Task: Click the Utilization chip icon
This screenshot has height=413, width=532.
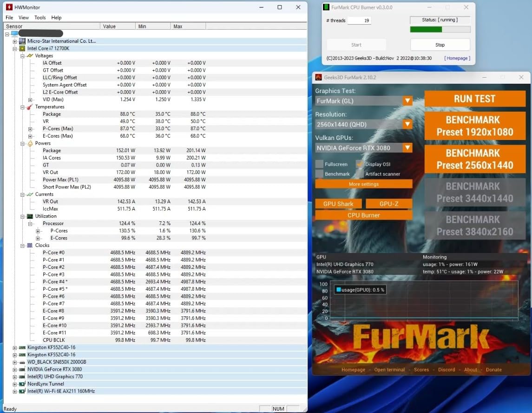Action: pyautogui.click(x=30, y=216)
